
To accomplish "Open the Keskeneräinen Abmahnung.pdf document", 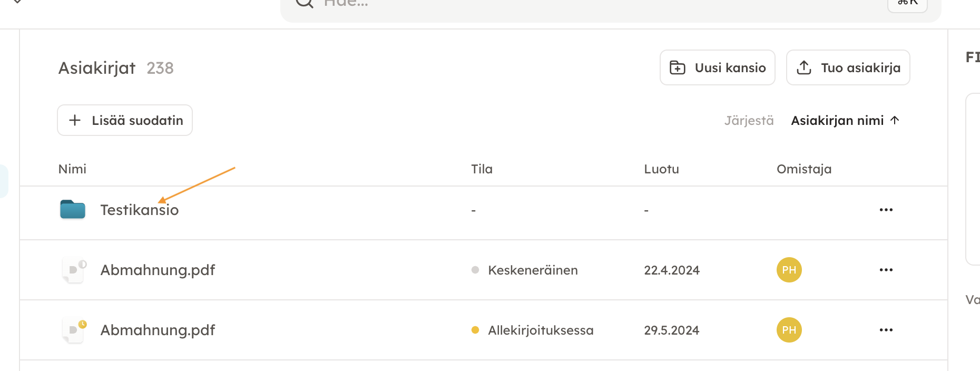I will point(158,270).
